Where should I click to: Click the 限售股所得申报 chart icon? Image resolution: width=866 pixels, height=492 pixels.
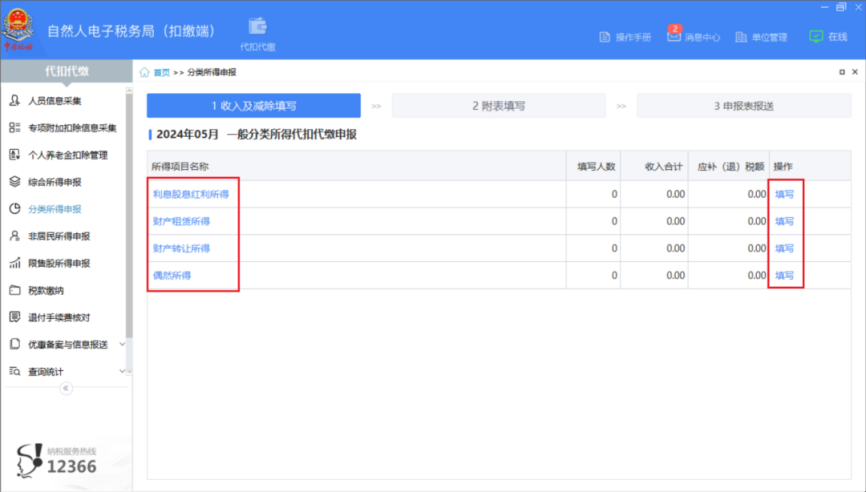pos(14,263)
